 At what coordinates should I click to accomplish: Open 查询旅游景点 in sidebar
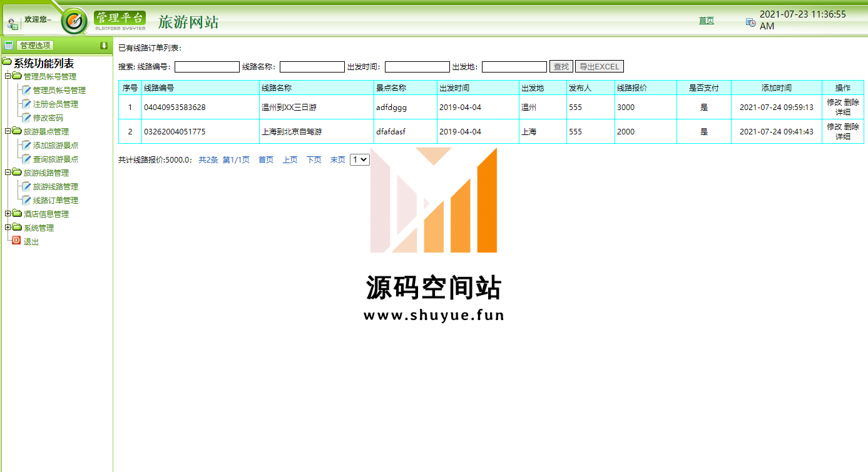pos(56,159)
